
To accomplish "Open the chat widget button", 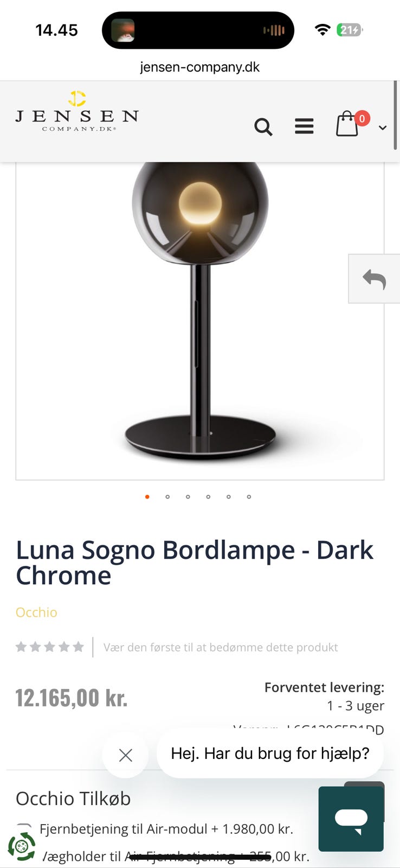I will (x=351, y=819).
